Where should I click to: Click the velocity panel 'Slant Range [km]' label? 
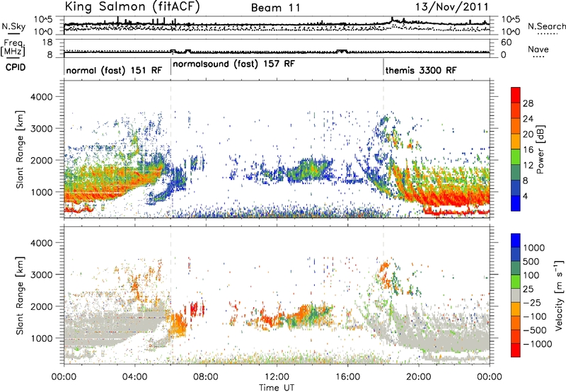[20, 296]
